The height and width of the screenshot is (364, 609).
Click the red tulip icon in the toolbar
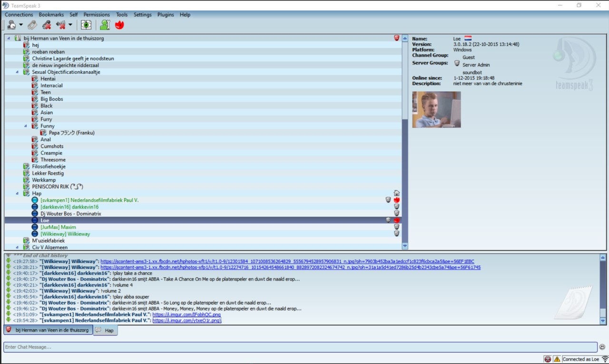(x=119, y=25)
